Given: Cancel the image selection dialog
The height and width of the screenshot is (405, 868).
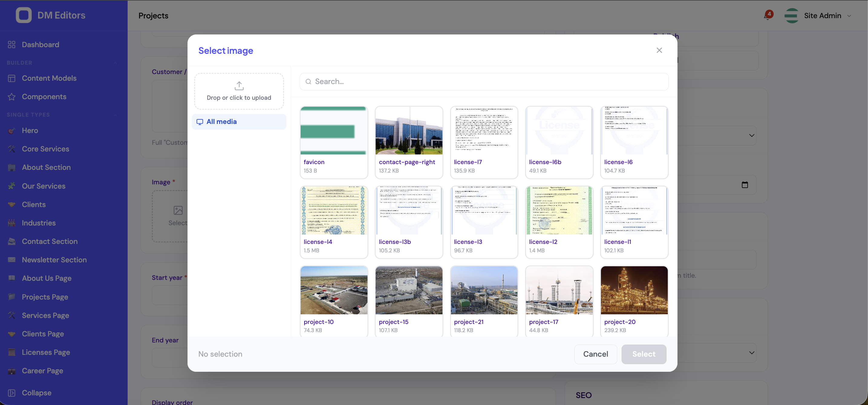Looking at the screenshot, I should pyautogui.click(x=596, y=354).
